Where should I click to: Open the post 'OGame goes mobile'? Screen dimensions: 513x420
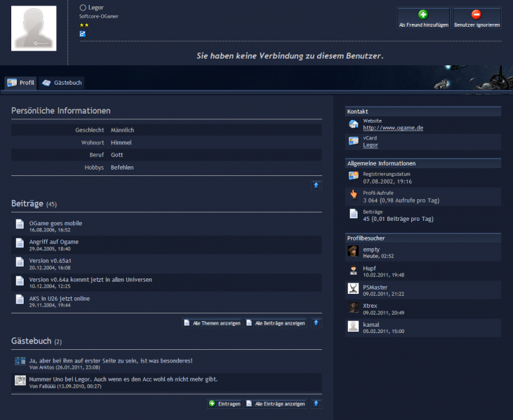(x=55, y=223)
